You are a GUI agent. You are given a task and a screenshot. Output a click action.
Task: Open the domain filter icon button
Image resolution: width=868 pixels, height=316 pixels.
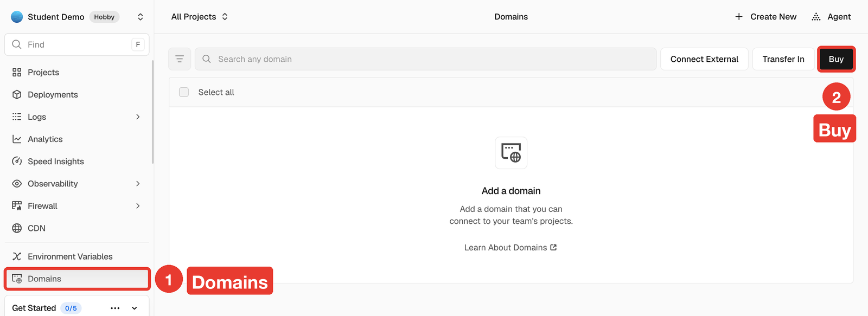pos(180,59)
